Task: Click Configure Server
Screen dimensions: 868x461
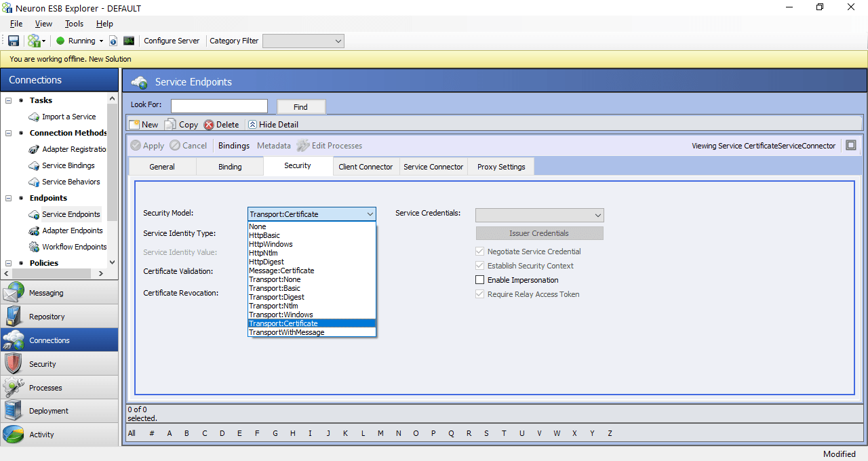Action: click(172, 41)
